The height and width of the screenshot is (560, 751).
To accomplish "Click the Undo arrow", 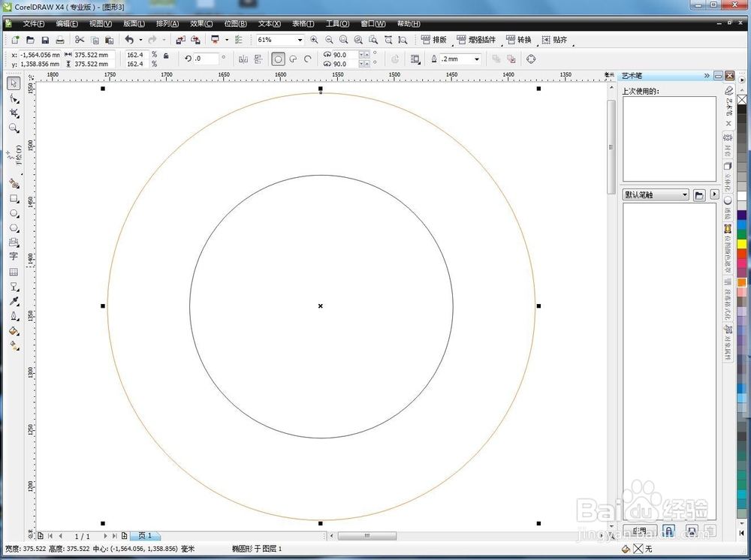I will pyautogui.click(x=129, y=40).
